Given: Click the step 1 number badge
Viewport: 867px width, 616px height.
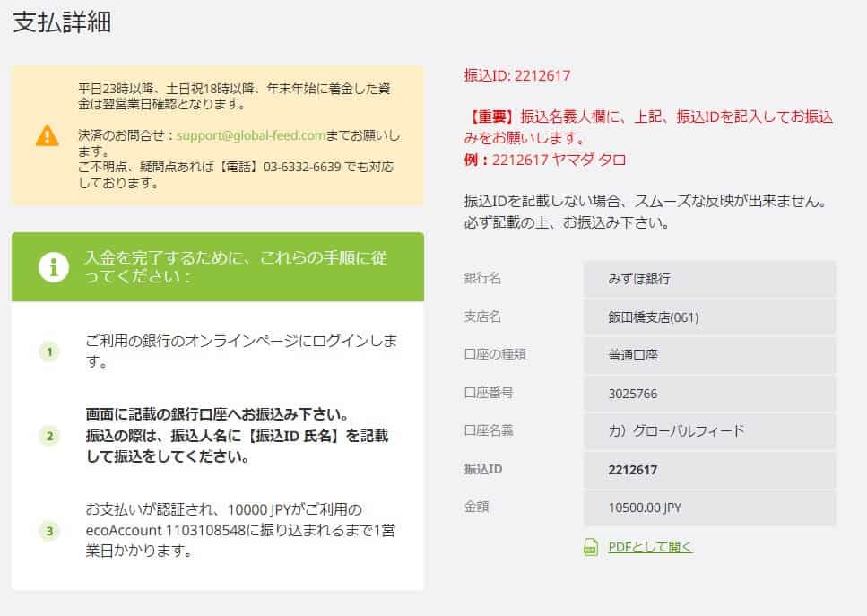Looking at the screenshot, I should 50,351.
